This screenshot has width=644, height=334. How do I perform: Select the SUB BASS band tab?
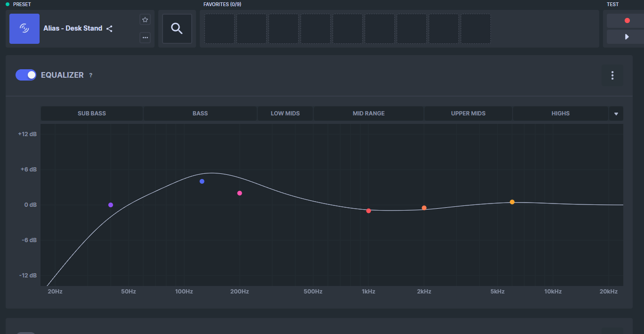coord(92,114)
